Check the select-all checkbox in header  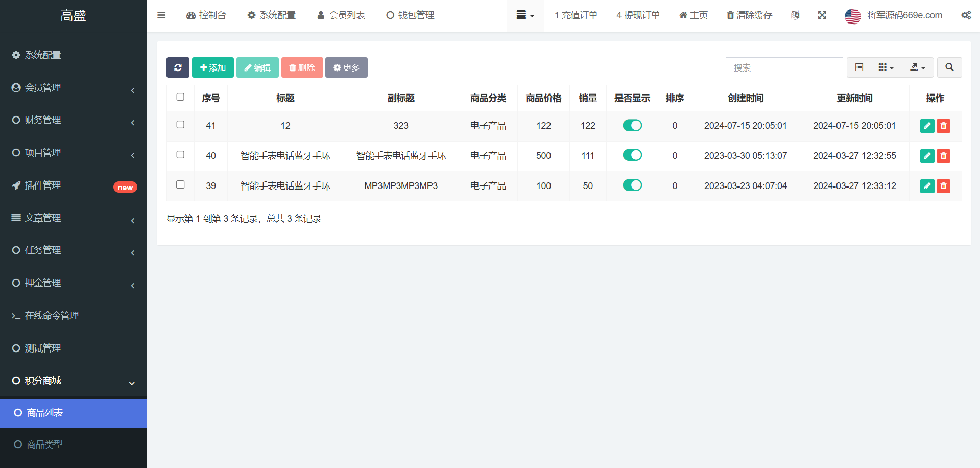180,97
